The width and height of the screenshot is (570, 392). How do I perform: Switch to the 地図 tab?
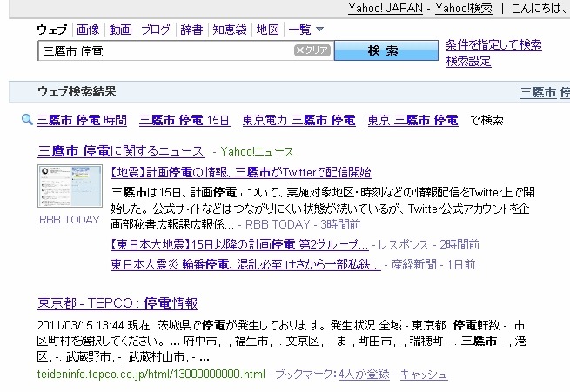[267, 30]
